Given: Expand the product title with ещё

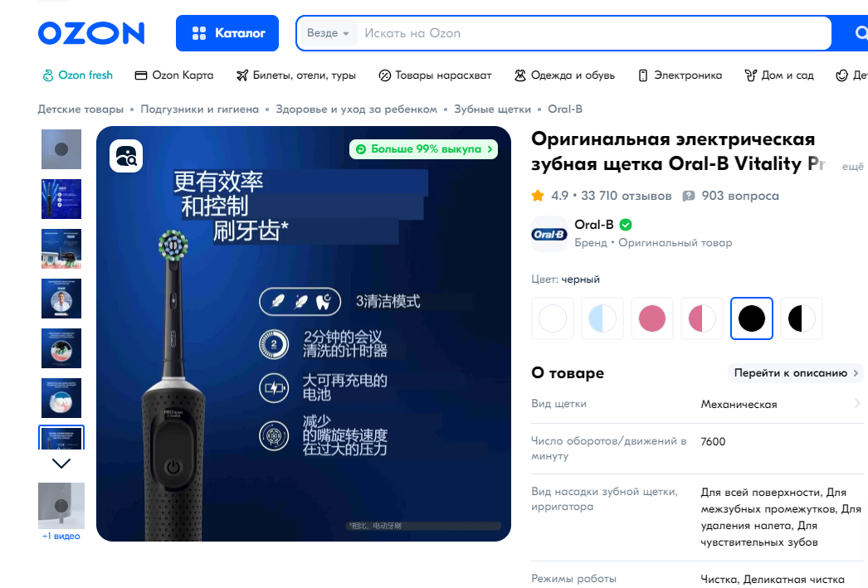Looking at the screenshot, I should [852, 166].
